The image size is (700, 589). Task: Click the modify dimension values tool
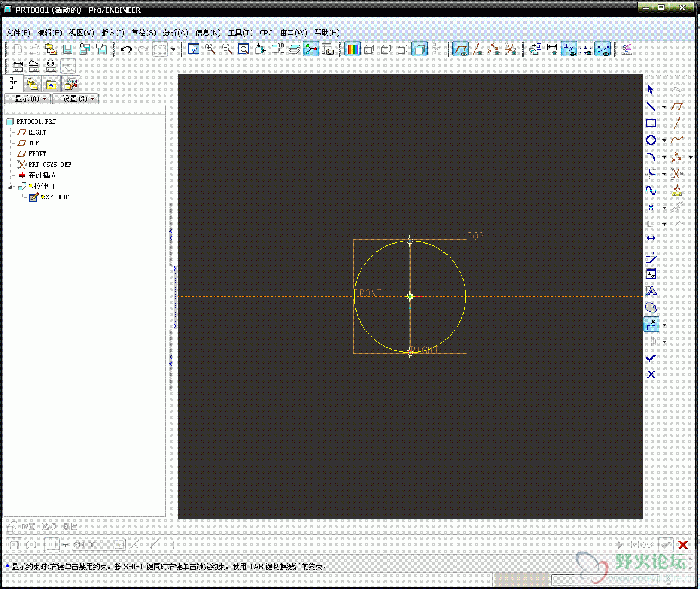651,257
